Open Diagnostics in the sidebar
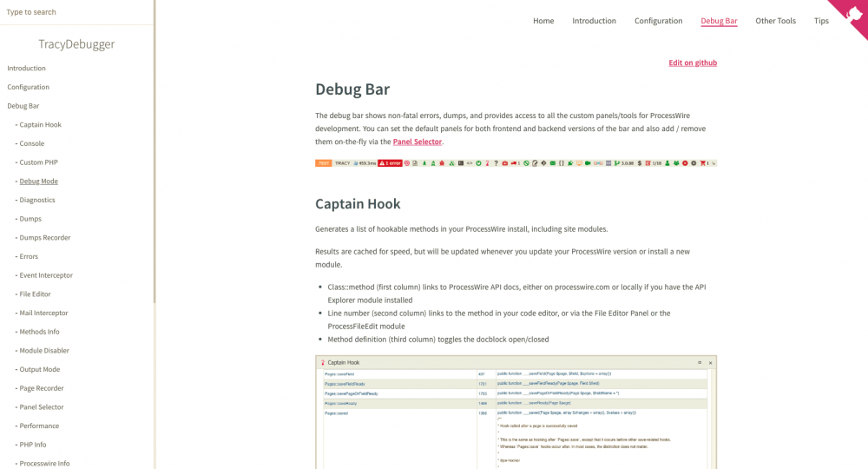Screen dimensions: 868x469 point(37,200)
